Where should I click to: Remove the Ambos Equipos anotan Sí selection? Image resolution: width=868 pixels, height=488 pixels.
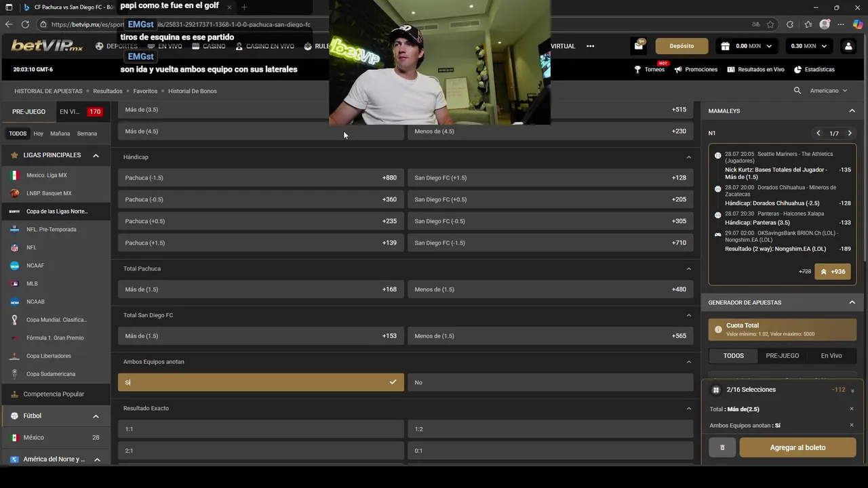tap(852, 425)
